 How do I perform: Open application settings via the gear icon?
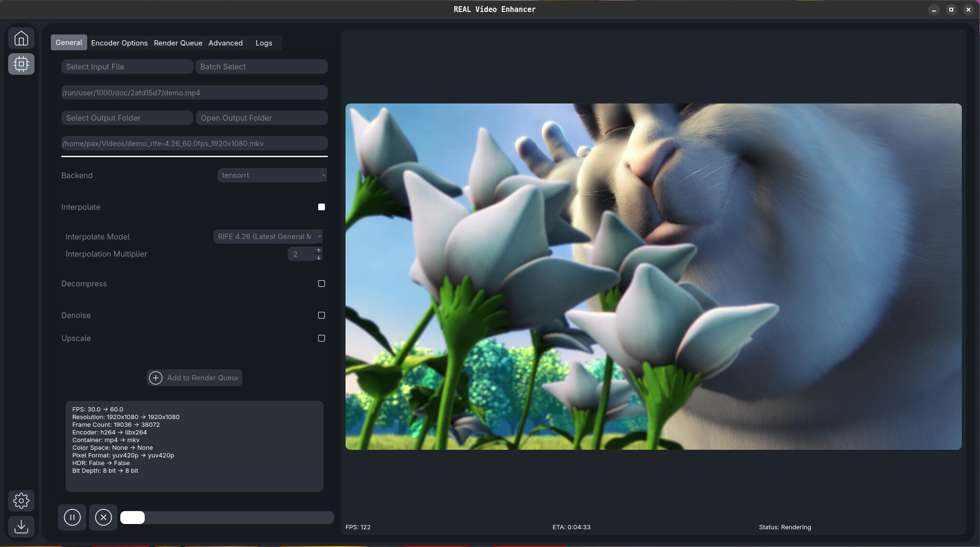click(21, 500)
